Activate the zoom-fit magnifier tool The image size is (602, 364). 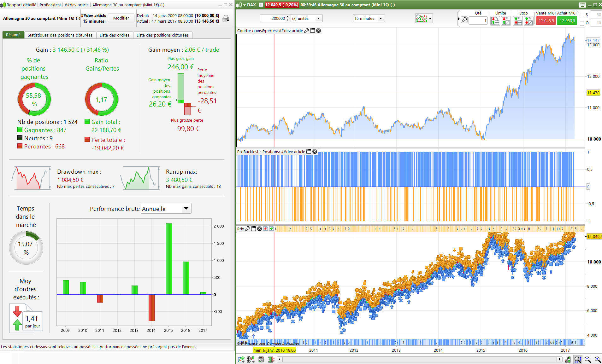(578, 359)
